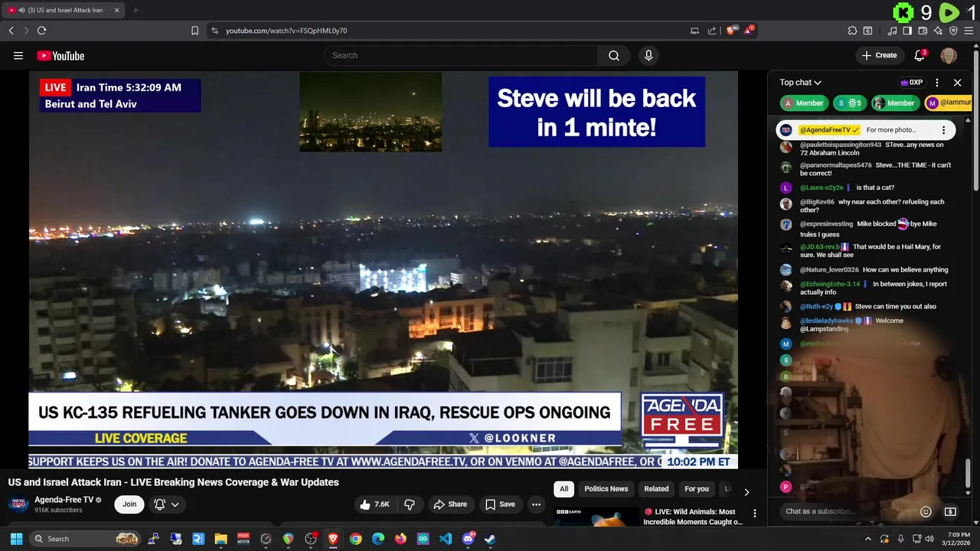
Task: Open Discord from the taskbar
Action: tap(468, 539)
